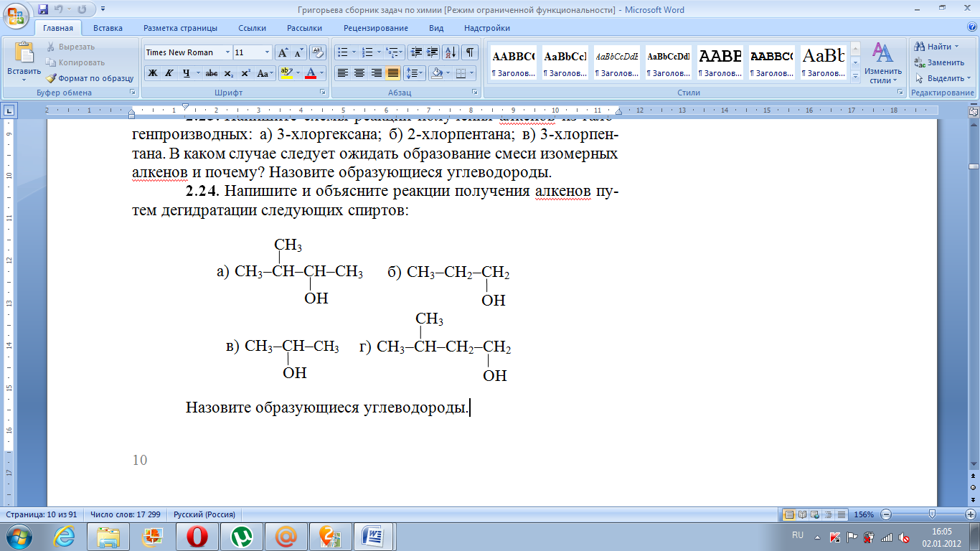Image resolution: width=980 pixels, height=551 pixels.
Task: Click the language indicator 'Русский (Россия)'
Action: (x=204, y=514)
